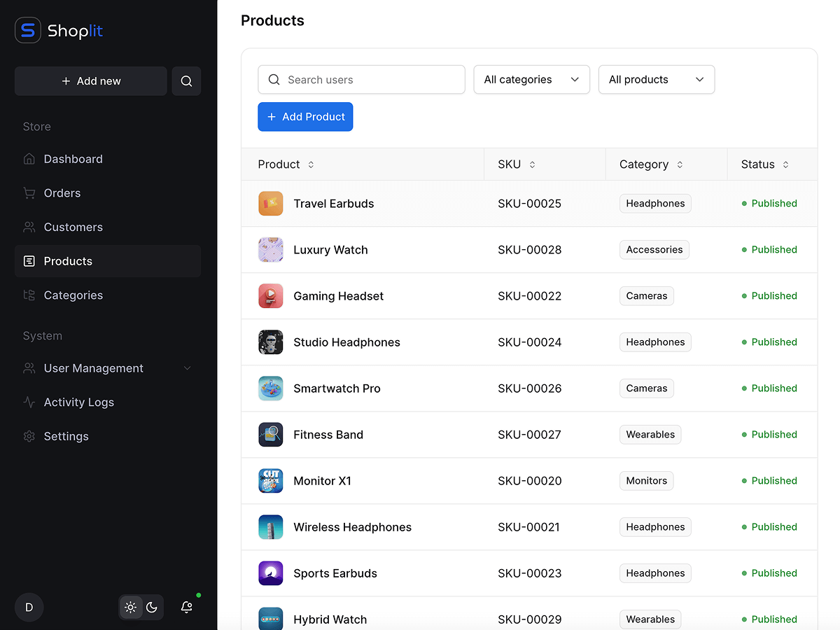The image size is (840, 630).
Task: Click the Search users input field
Action: point(361,79)
